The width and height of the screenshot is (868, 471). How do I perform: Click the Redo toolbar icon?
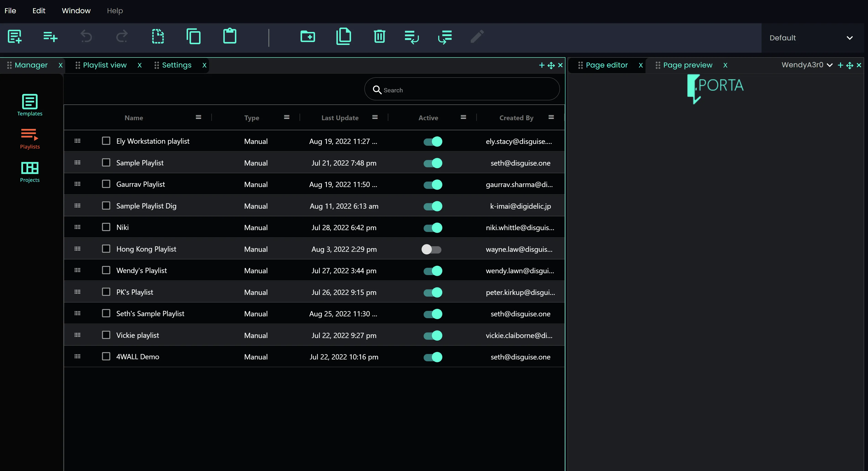(x=122, y=36)
